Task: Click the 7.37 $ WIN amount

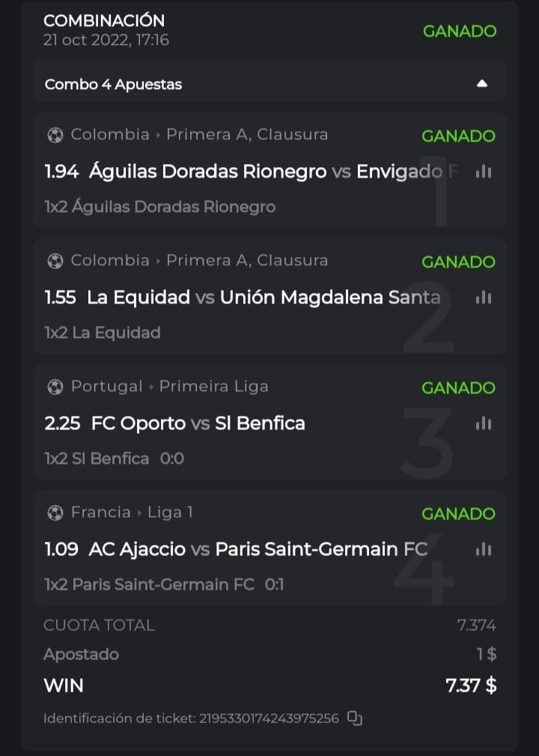Action: 471,685
